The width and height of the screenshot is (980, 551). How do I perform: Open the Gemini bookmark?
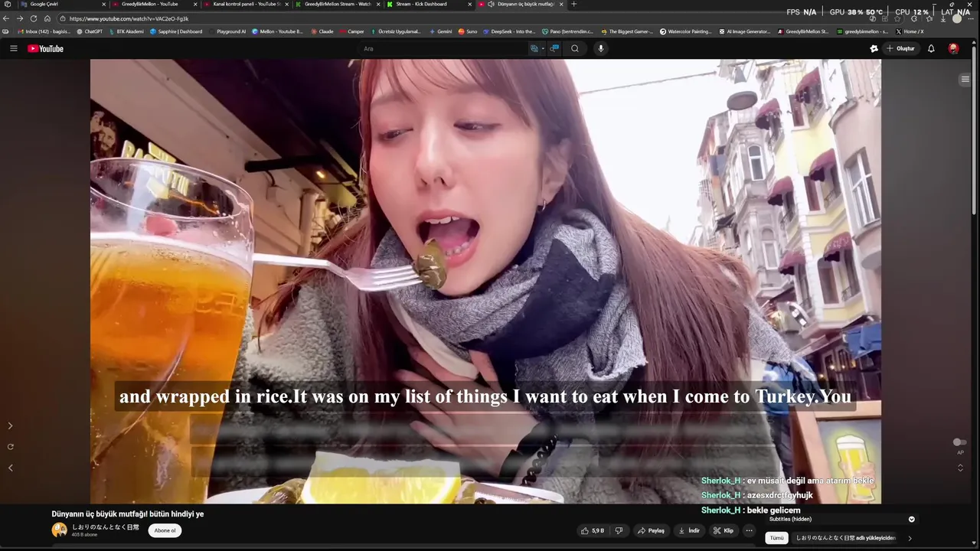pos(441,31)
